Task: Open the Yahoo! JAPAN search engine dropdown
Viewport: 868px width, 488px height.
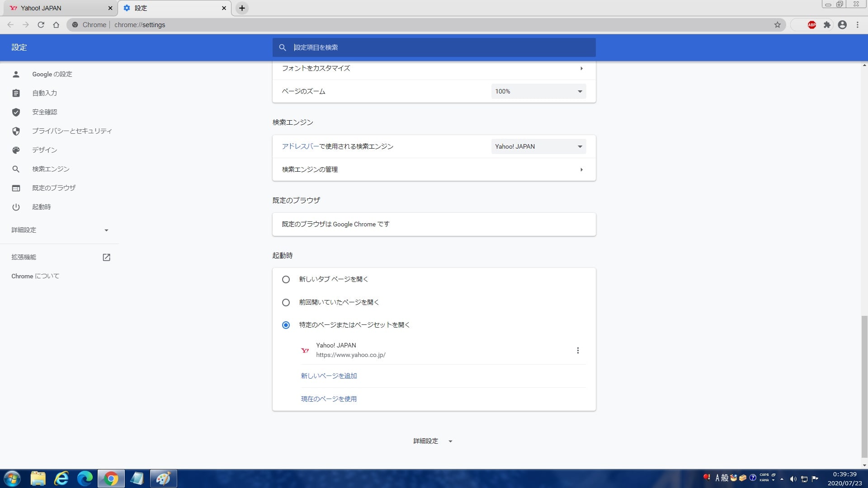Action: coord(538,146)
